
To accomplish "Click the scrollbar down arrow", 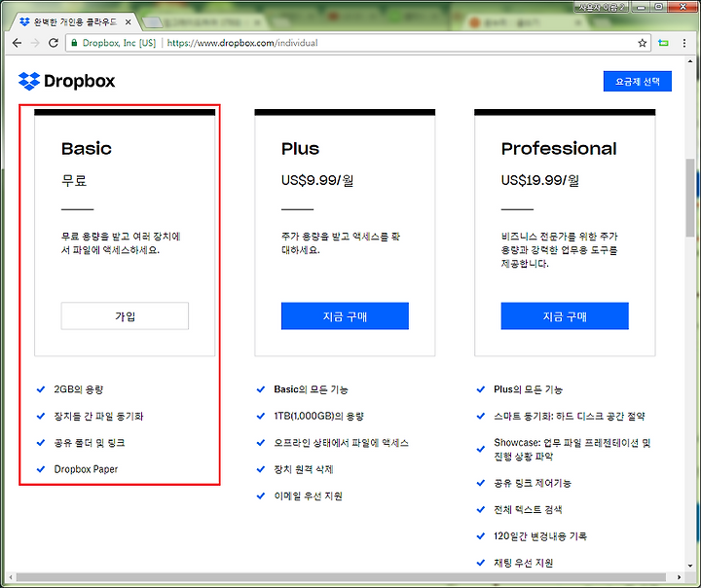I will [x=690, y=566].
